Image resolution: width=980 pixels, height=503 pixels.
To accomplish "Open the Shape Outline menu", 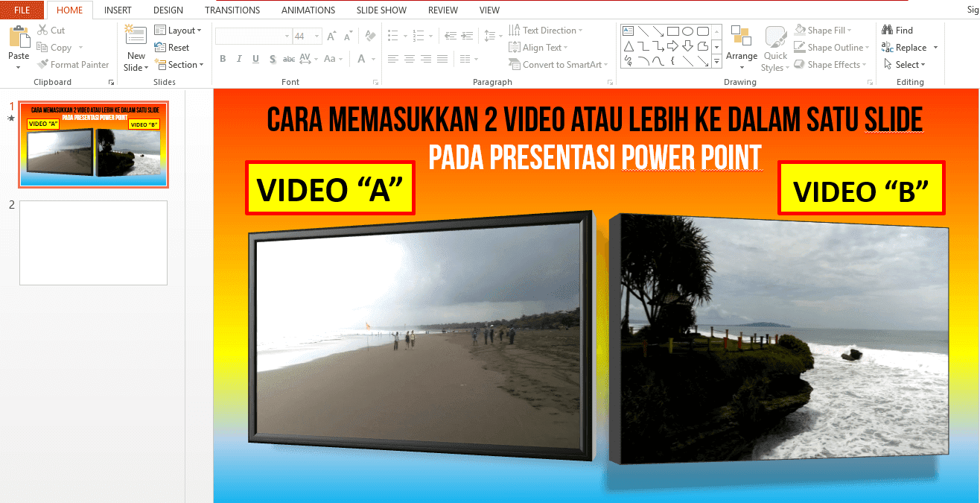I will [x=833, y=48].
